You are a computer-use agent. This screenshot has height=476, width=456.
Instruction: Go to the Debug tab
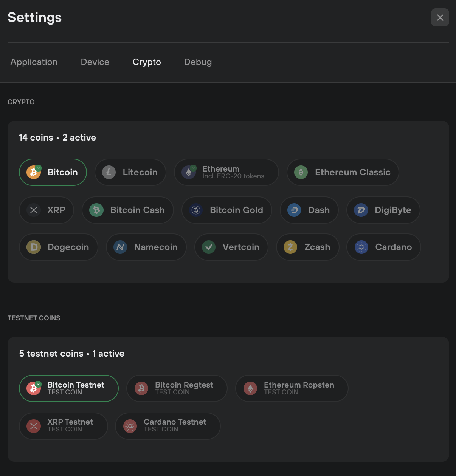coord(198,62)
